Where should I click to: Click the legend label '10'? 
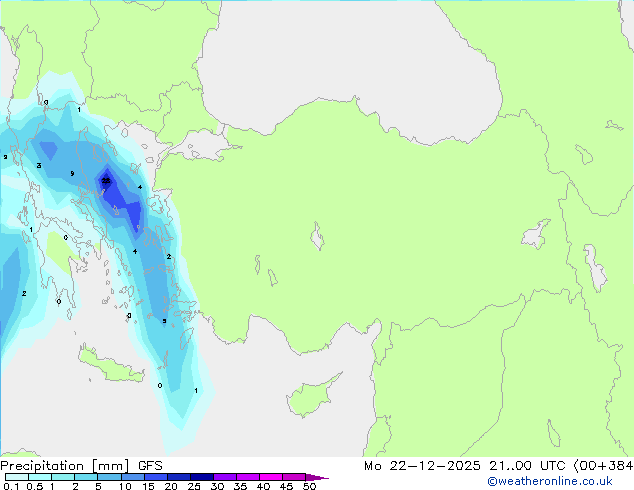pyautogui.click(x=125, y=486)
